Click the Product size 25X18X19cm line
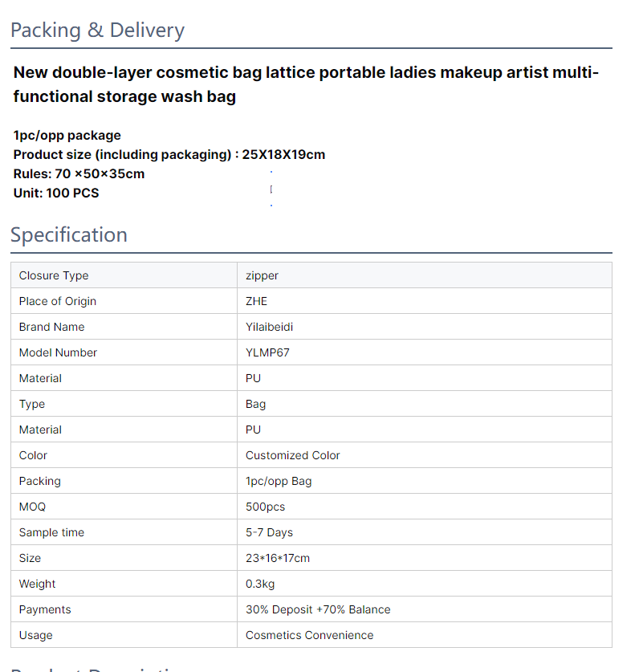The width and height of the screenshot is (643, 672). coord(169,155)
